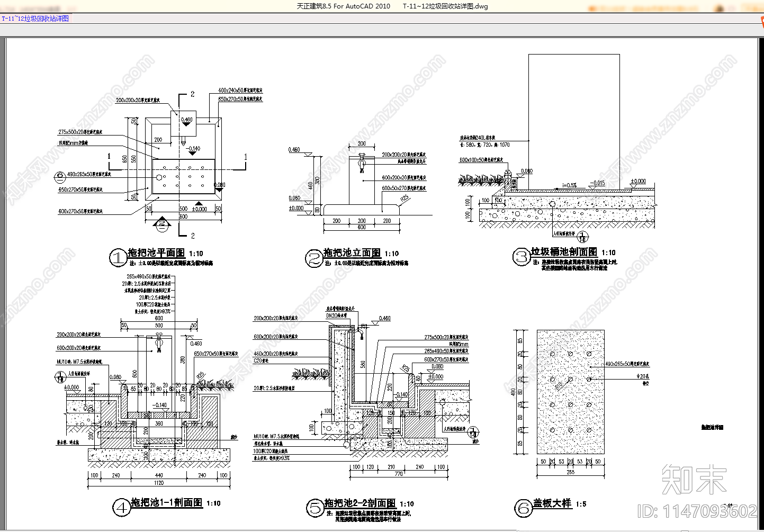
Task: Click the 拖把池2-2剖面图 drawing title
Action: 360,503
